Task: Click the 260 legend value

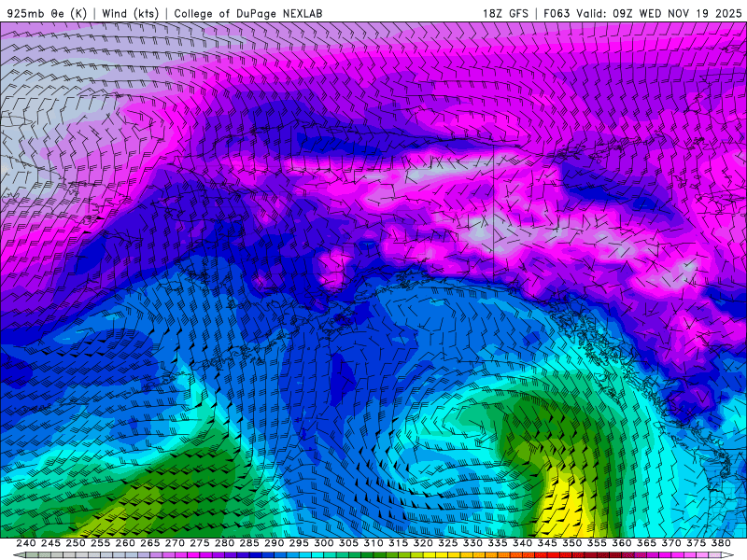Action: pyautogui.click(x=125, y=543)
